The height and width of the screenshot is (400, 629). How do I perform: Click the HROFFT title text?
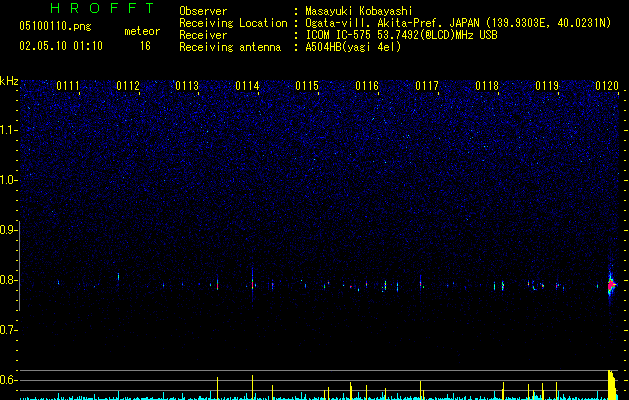(103, 8)
